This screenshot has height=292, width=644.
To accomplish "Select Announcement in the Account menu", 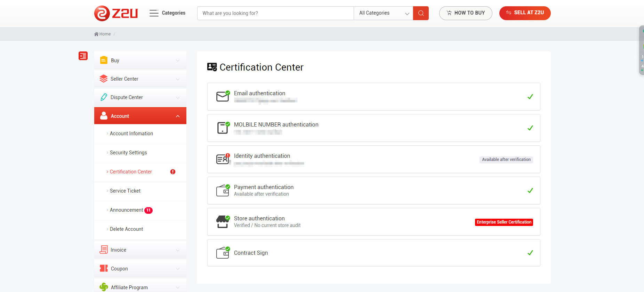I will click(127, 210).
